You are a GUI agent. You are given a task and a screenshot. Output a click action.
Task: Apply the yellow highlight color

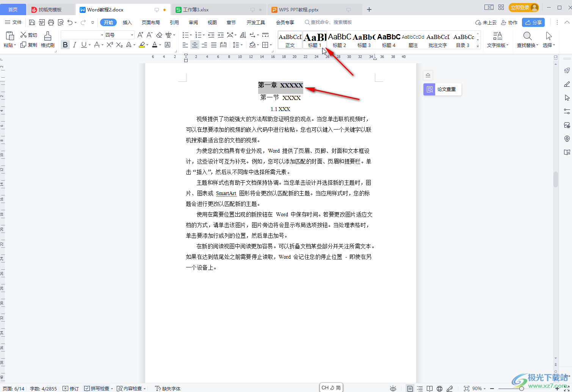coord(142,45)
